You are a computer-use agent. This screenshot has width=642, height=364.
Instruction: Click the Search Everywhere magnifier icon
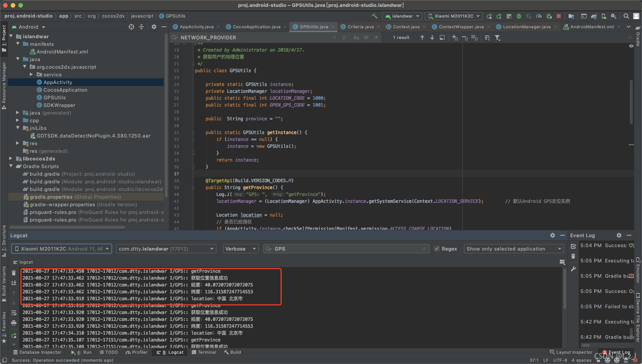click(x=626, y=16)
